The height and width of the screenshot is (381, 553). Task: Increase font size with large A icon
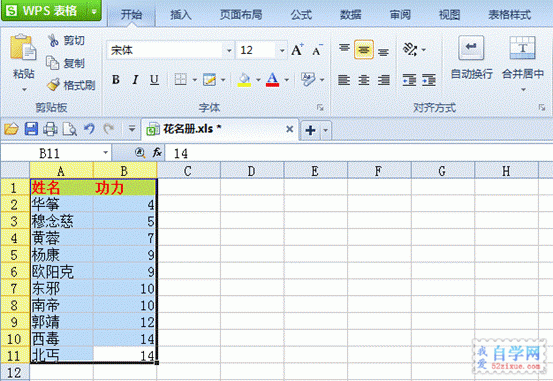(x=297, y=50)
